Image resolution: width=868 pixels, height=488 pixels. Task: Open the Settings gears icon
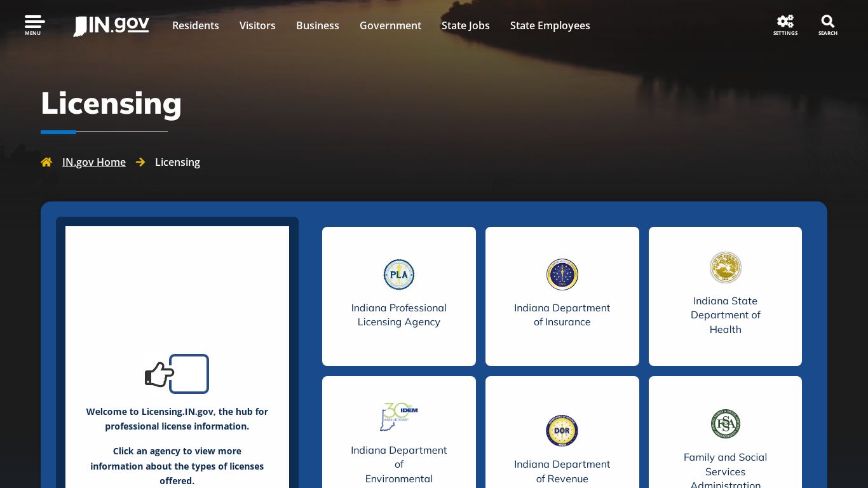(x=785, y=25)
